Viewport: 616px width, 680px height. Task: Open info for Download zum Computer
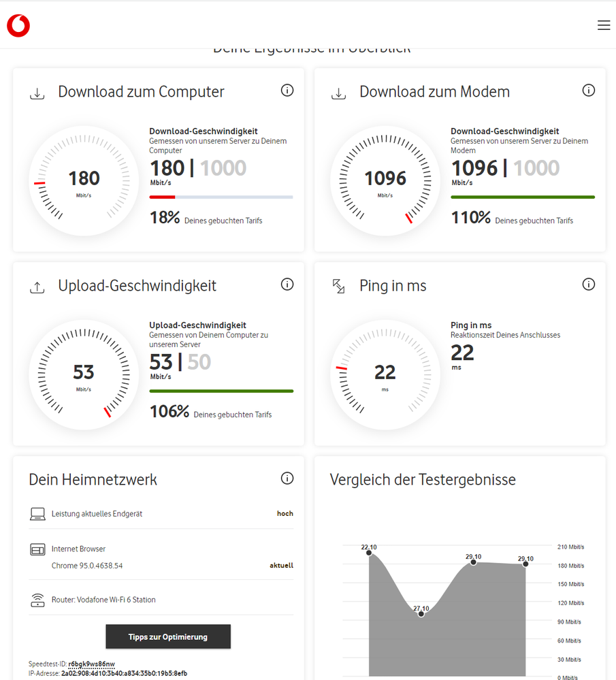pos(287,91)
